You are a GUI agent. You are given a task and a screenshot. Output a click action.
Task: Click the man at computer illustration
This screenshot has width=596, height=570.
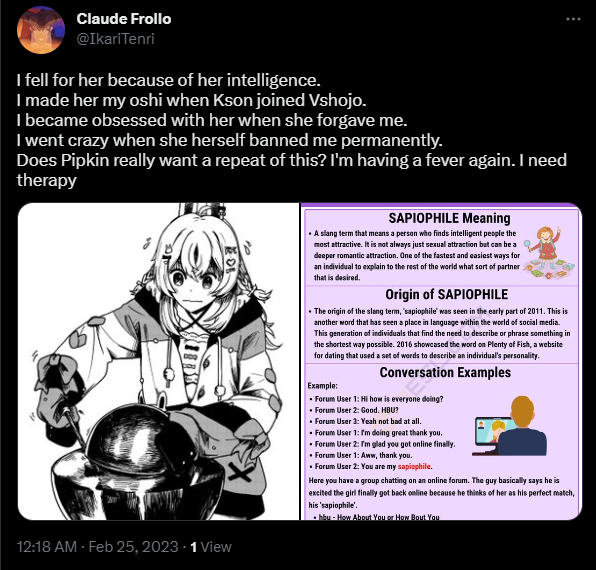pos(510,426)
